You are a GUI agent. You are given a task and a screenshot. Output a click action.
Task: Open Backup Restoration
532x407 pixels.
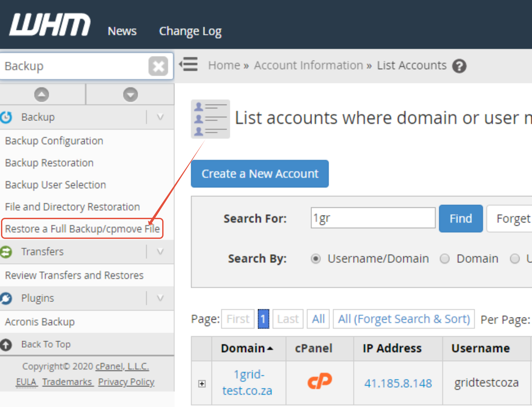tap(49, 163)
